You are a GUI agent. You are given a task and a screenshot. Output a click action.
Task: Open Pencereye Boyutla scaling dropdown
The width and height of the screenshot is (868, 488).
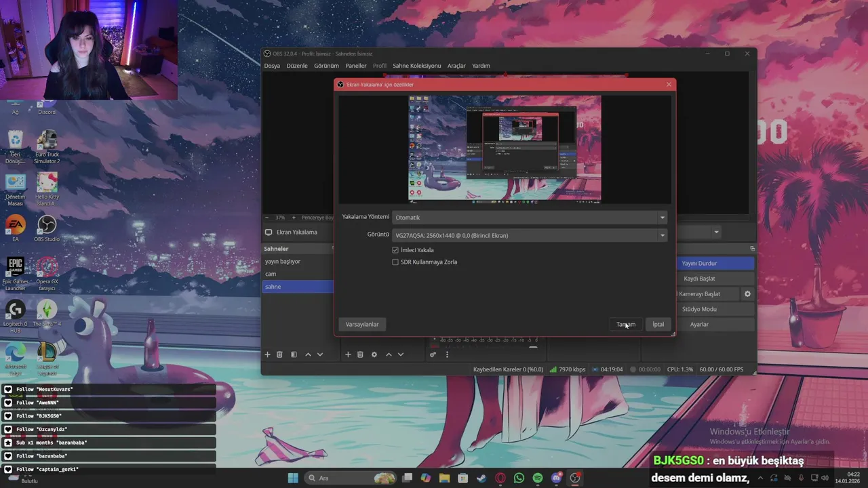tap(317, 218)
